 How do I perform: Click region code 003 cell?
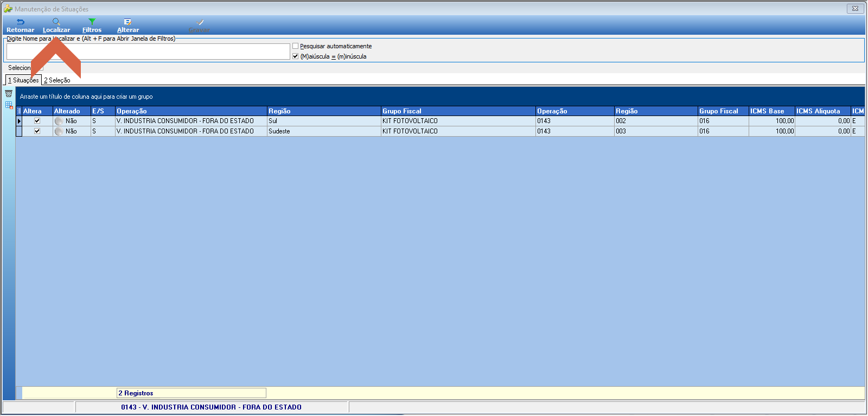[x=656, y=131]
